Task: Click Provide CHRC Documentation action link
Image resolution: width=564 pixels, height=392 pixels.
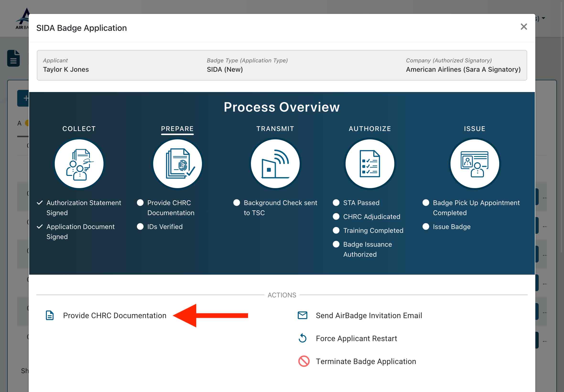Action: pyautogui.click(x=114, y=315)
